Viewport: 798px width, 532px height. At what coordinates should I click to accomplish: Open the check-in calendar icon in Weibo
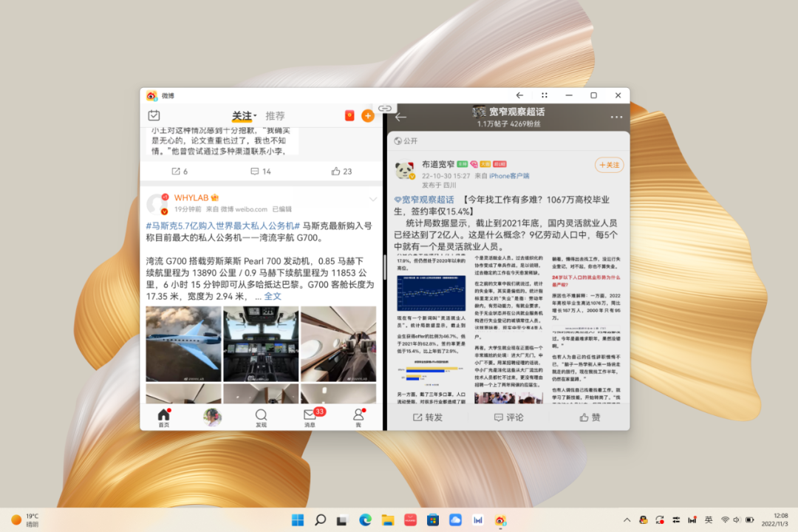(154, 115)
